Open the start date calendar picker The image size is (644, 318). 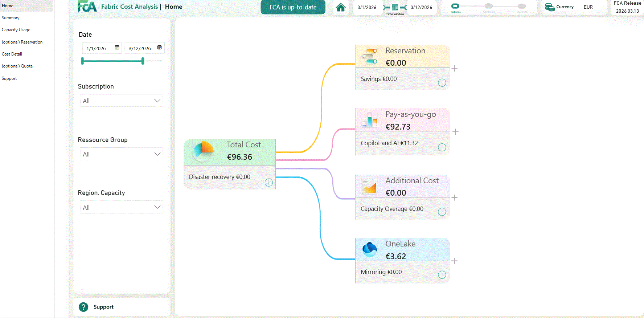pos(117,48)
